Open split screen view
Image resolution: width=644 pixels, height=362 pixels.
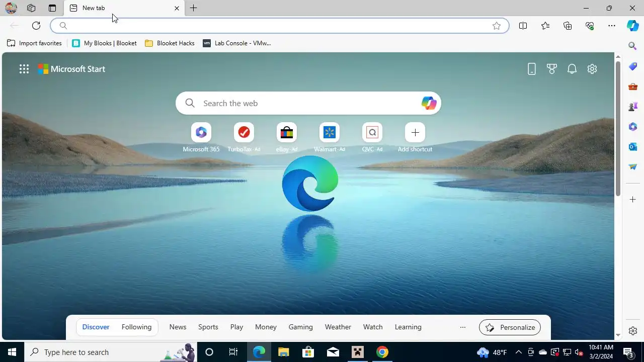pos(523,26)
